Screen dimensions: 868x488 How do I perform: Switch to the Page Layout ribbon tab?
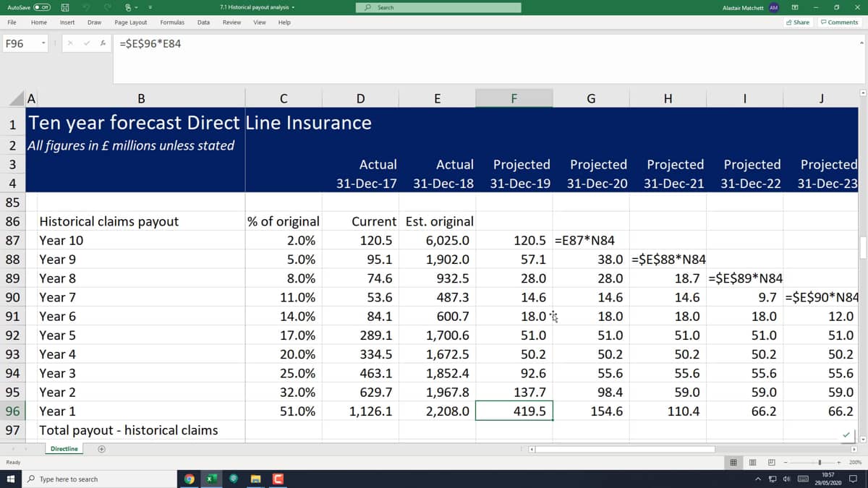(131, 22)
